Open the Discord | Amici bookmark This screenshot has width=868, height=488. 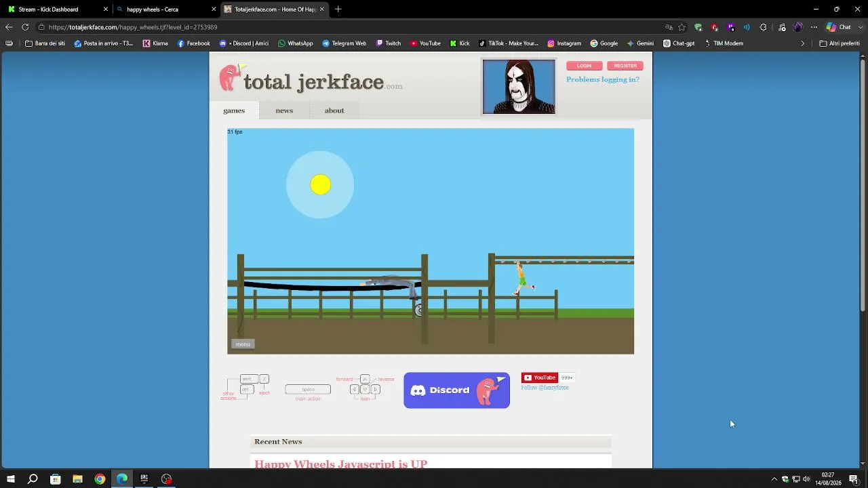[x=244, y=43]
